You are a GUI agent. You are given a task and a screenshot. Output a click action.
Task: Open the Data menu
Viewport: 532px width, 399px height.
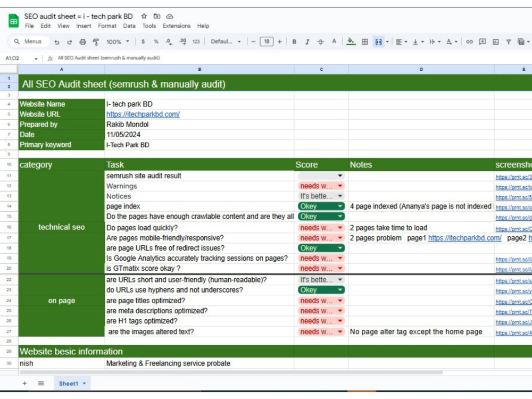pos(129,26)
